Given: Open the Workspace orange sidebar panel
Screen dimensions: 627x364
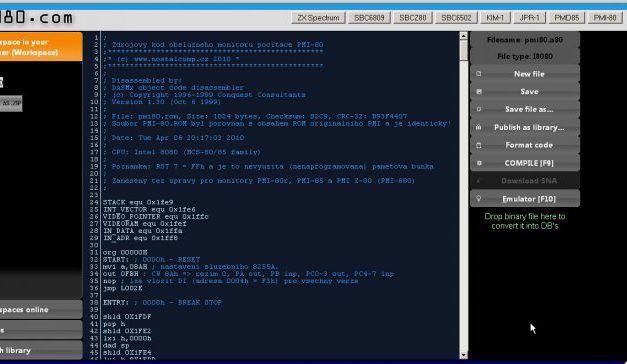Looking at the screenshot, I should click(40, 47).
